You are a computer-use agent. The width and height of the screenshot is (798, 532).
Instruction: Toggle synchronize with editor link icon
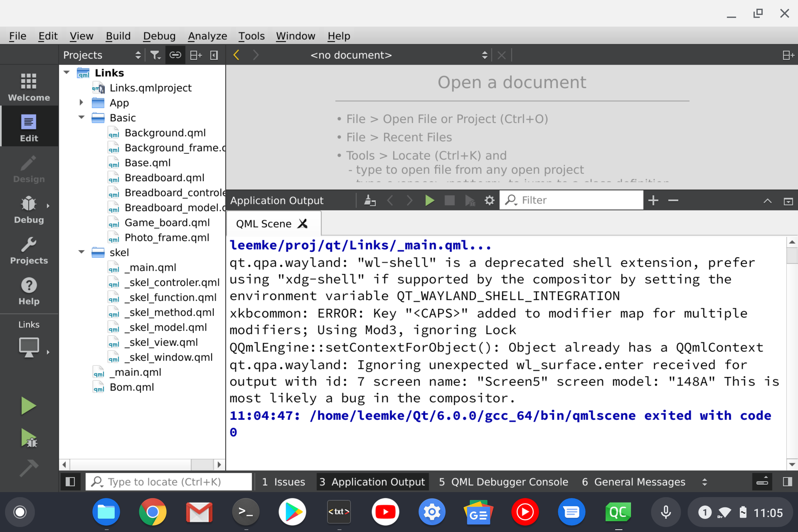(175, 55)
